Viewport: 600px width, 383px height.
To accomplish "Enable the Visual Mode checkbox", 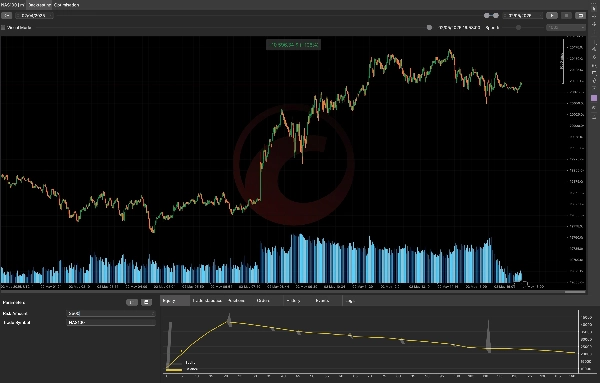I will click(x=3, y=28).
